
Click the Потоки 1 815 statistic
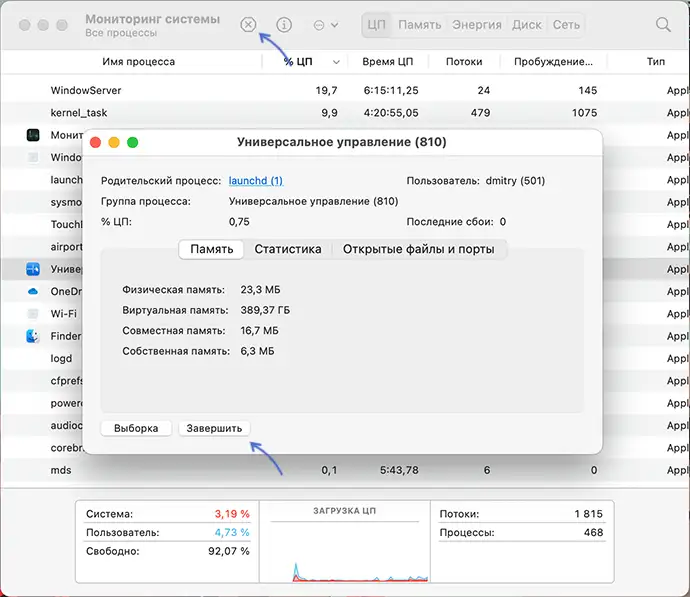coord(521,514)
